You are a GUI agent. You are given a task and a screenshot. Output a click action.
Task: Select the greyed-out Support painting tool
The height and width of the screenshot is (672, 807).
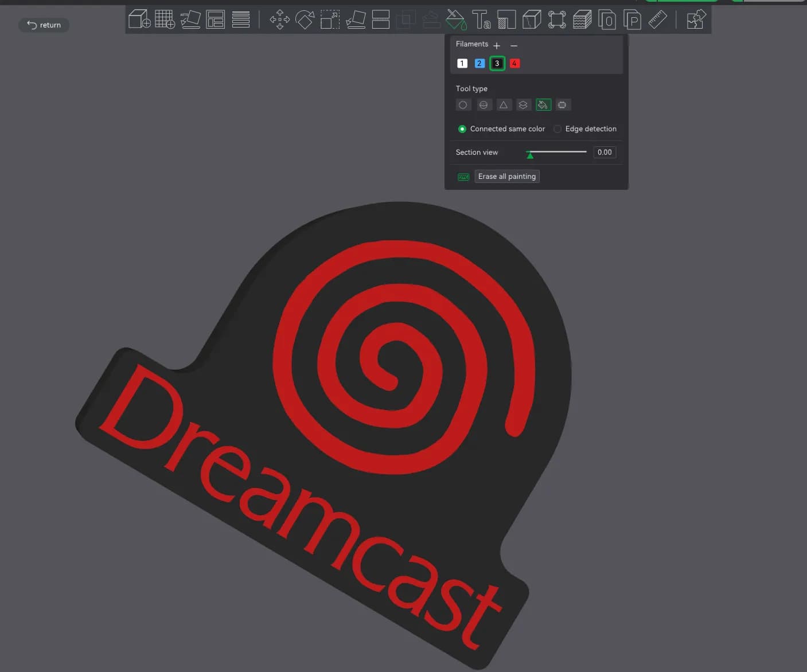431,19
